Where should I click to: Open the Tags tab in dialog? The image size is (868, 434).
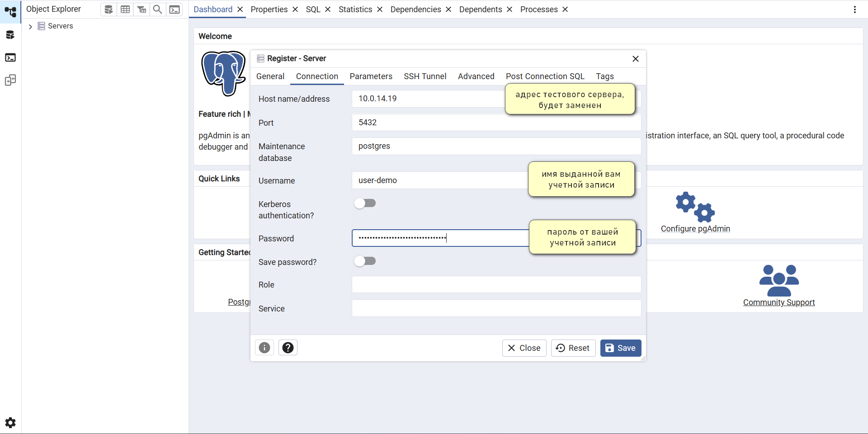coord(605,76)
